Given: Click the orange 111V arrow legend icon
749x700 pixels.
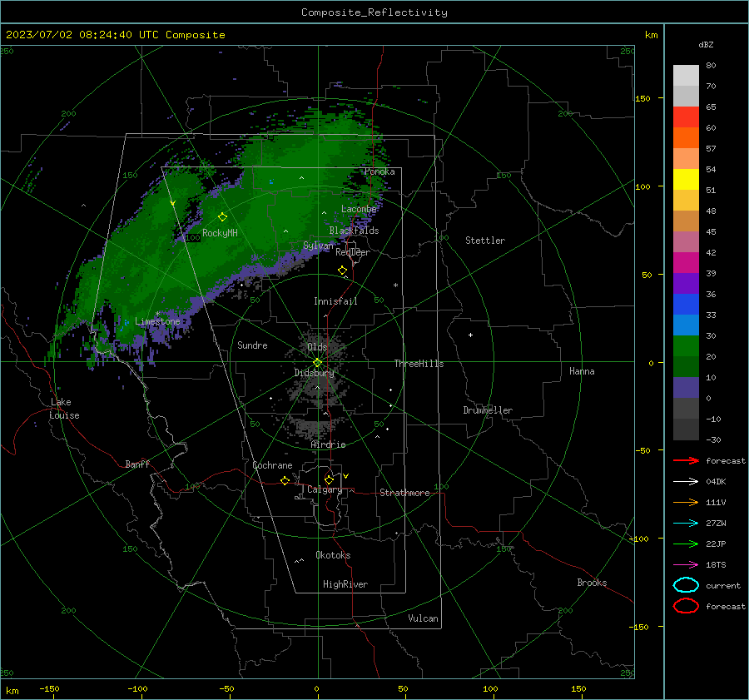Looking at the screenshot, I should pyautogui.click(x=686, y=502).
